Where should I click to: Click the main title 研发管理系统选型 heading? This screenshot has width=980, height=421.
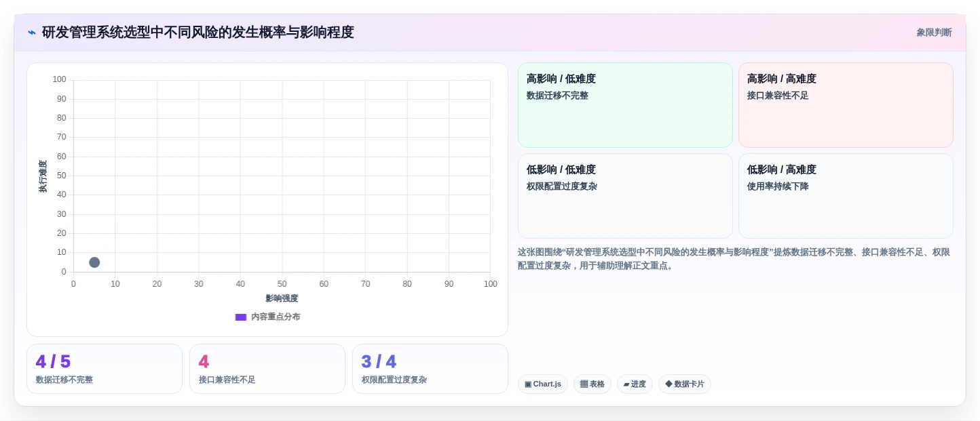point(198,33)
